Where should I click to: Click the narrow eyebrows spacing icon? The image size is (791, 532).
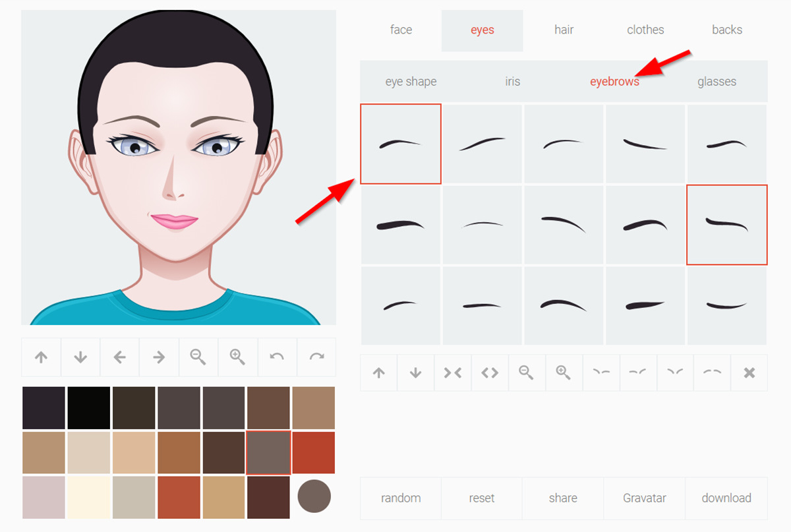pos(452,372)
